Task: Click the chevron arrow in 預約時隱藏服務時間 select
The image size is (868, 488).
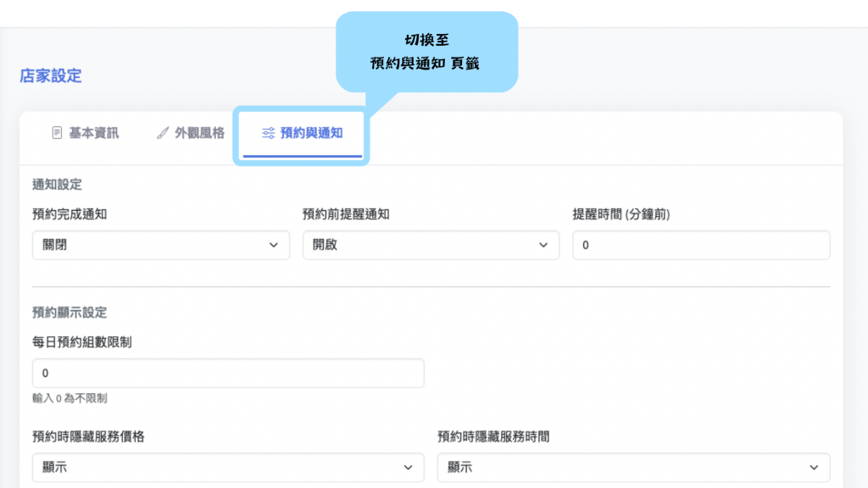Action: click(x=814, y=468)
